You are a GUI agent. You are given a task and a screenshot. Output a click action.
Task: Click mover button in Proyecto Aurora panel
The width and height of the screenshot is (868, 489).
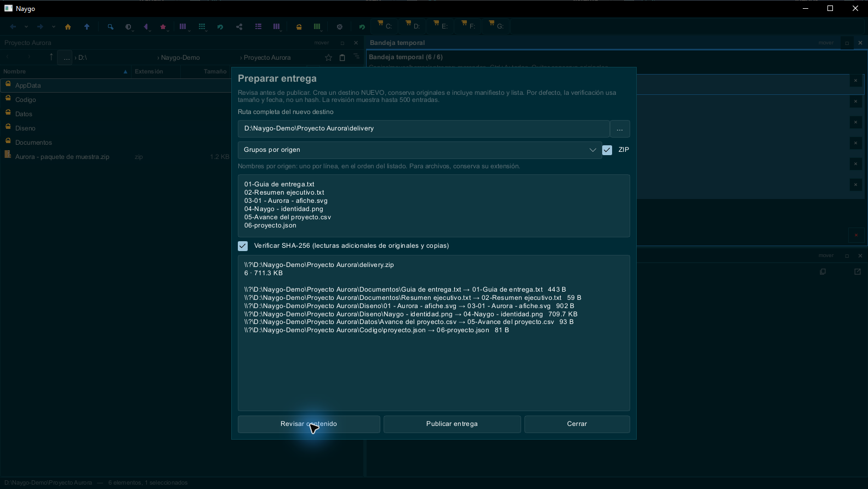click(322, 43)
